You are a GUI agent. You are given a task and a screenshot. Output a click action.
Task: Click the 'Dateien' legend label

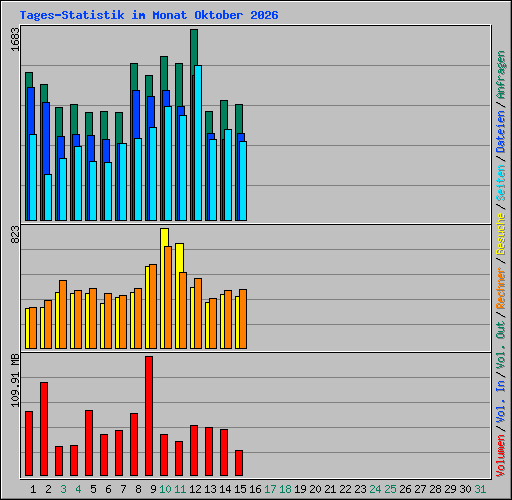501,132
